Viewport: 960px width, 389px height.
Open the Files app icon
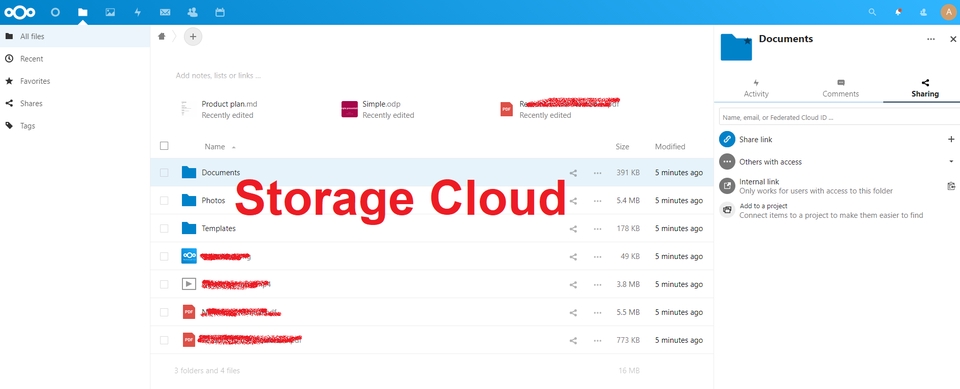tap(83, 12)
